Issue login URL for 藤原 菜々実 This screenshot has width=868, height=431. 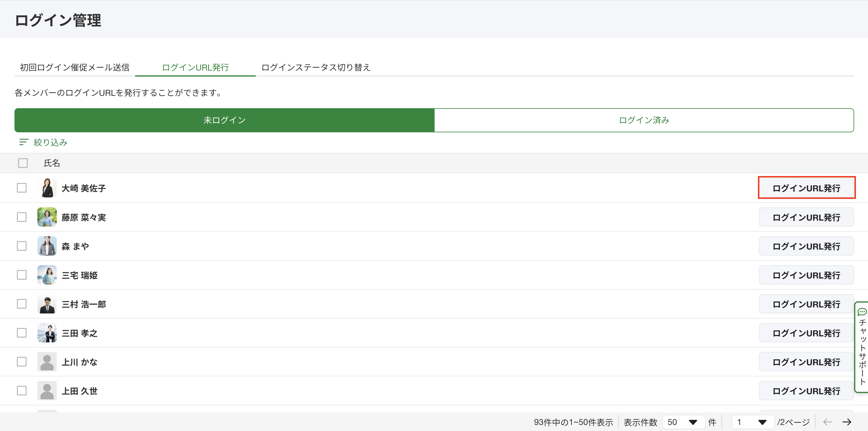806,217
